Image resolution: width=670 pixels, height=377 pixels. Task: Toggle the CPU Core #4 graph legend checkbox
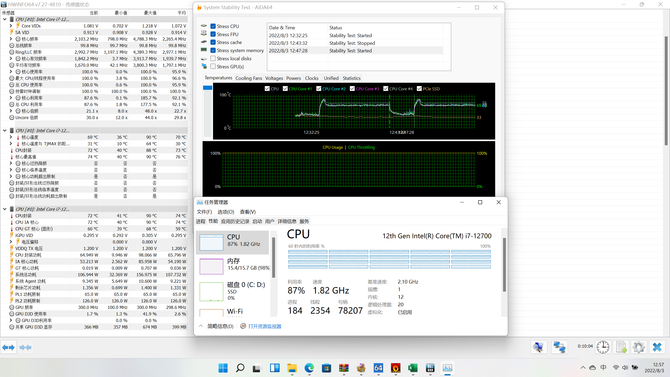click(385, 89)
